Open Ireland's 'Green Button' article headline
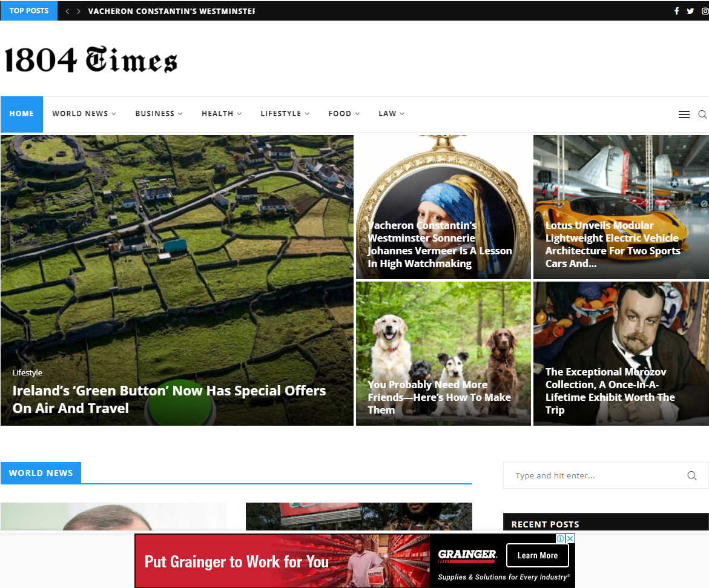709x588 pixels. click(169, 400)
